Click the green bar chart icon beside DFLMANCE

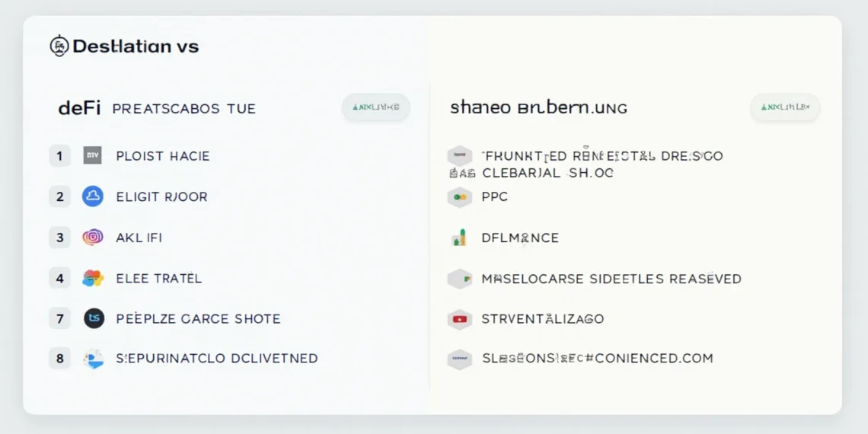459,238
